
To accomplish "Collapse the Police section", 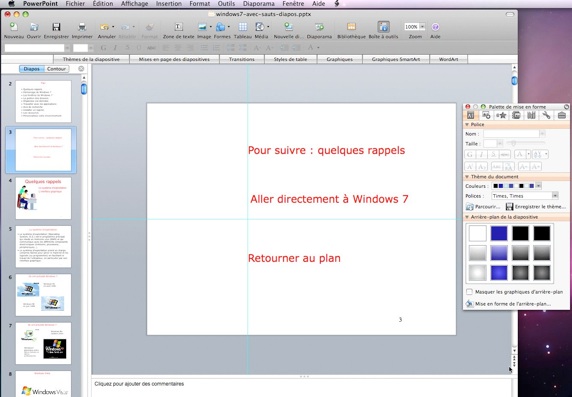I will point(467,124).
